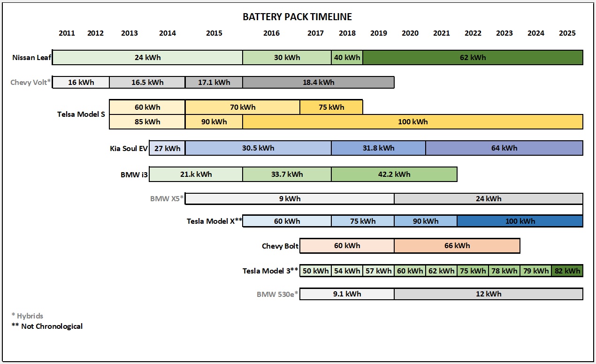Viewport: 596px width, 364px height.
Task: Select the Nissan Leaf 24 kWh bar
Action: pyautogui.click(x=147, y=57)
